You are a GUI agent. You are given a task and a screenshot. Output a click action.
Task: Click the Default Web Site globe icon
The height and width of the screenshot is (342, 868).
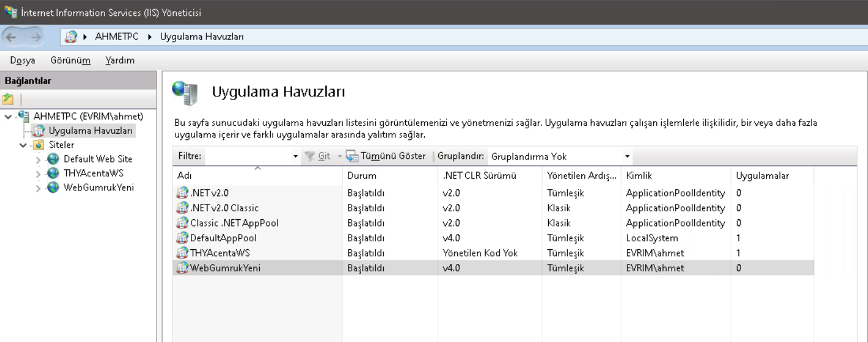(53, 159)
